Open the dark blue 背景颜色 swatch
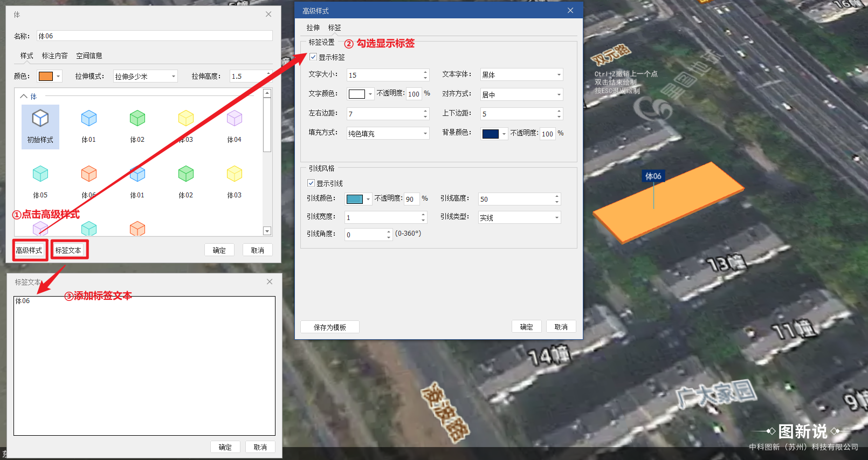 tap(491, 134)
